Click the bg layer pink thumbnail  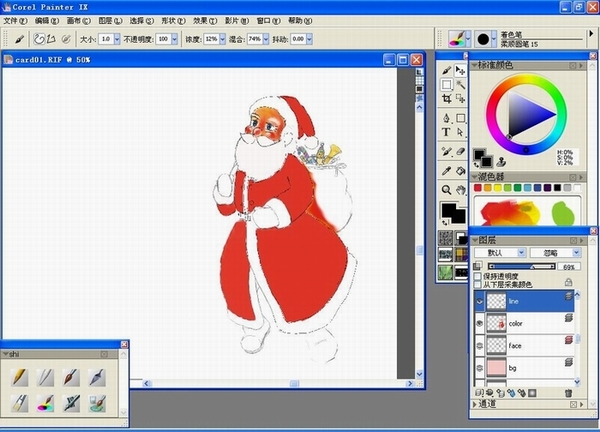coord(496,368)
